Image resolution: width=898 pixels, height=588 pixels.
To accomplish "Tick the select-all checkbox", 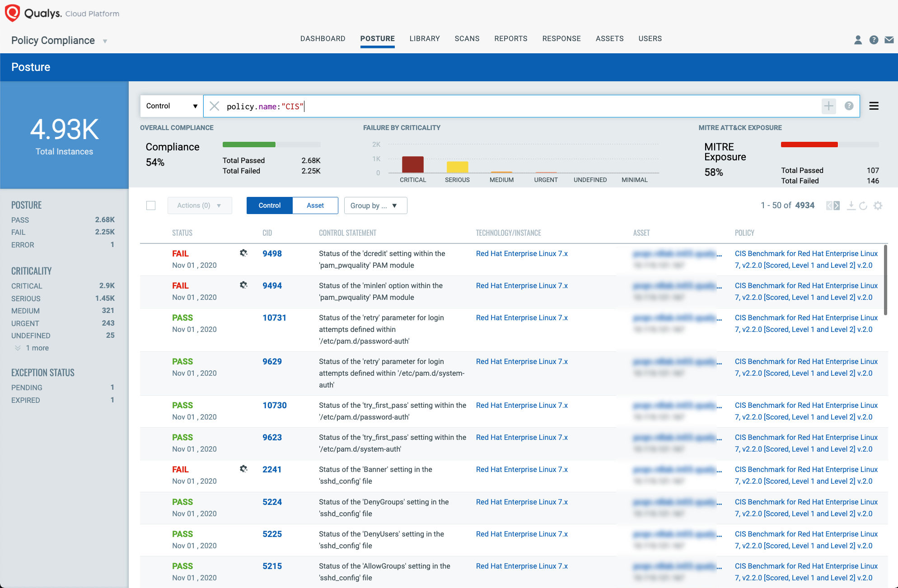I will click(151, 205).
